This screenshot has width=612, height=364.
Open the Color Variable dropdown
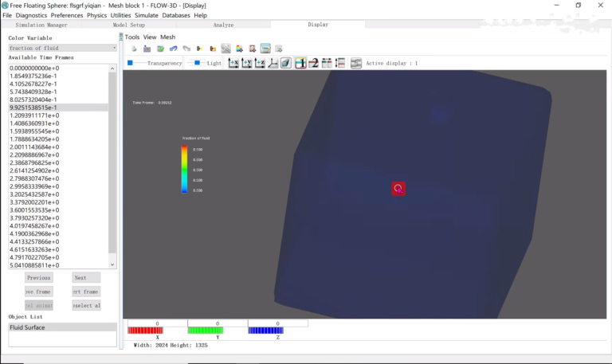[62, 48]
